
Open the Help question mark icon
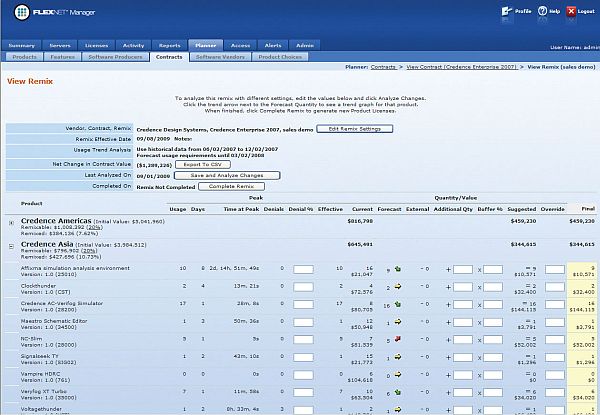tap(542, 11)
